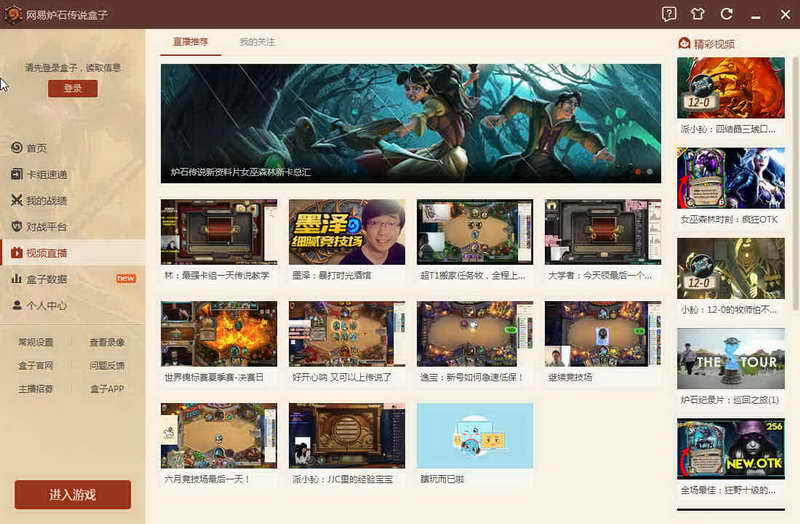Click the 个人中心 person icon
The image size is (800, 524).
coord(16,305)
